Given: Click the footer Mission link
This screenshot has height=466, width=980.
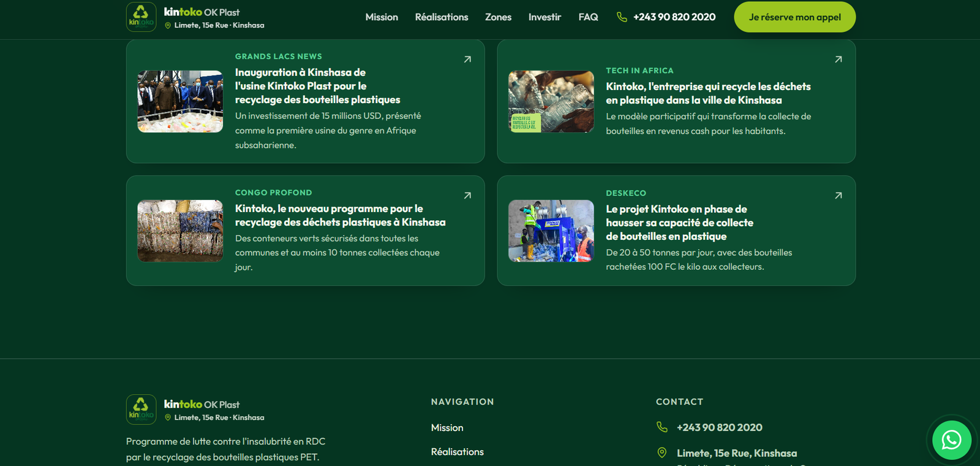Looking at the screenshot, I should pos(447,427).
